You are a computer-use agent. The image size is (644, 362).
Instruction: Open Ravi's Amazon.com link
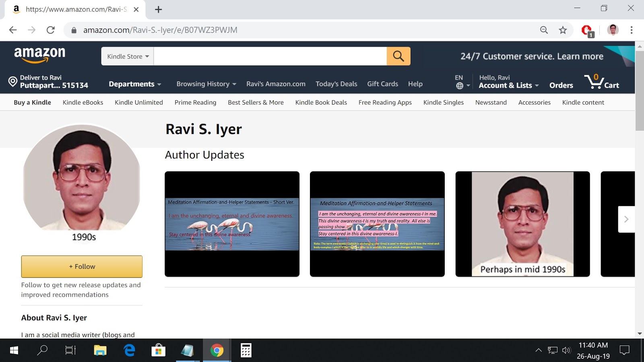click(276, 84)
